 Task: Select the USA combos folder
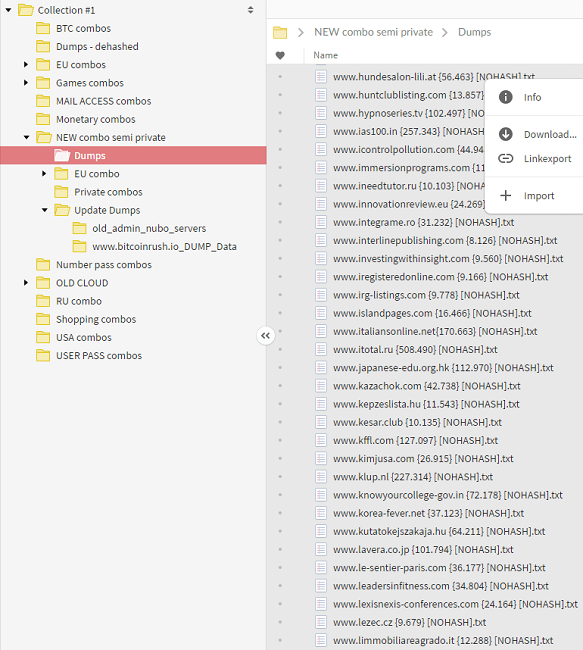point(84,337)
